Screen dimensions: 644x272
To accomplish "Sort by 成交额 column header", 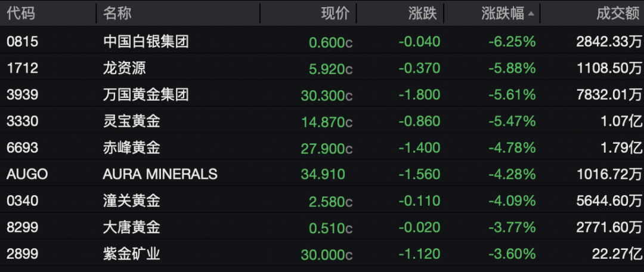I will tap(620, 13).
